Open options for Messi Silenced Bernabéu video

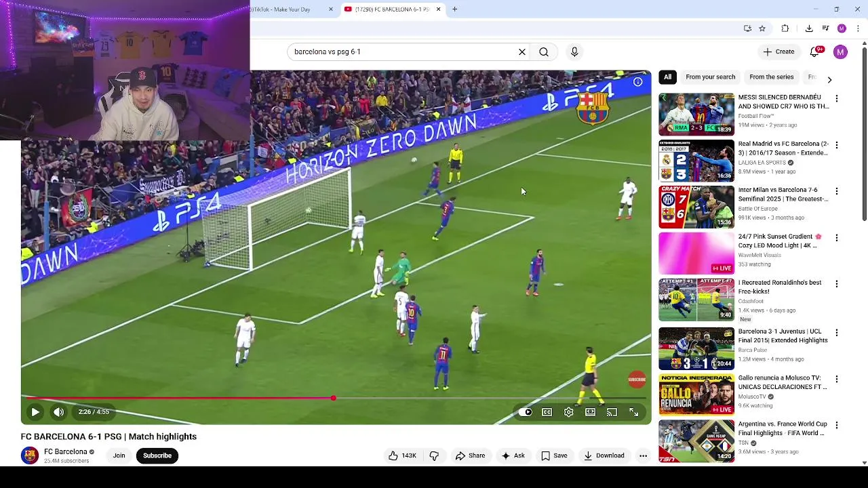[836, 99]
